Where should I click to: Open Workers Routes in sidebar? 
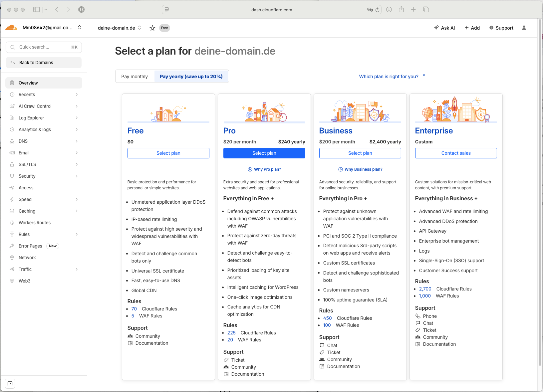(x=35, y=223)
